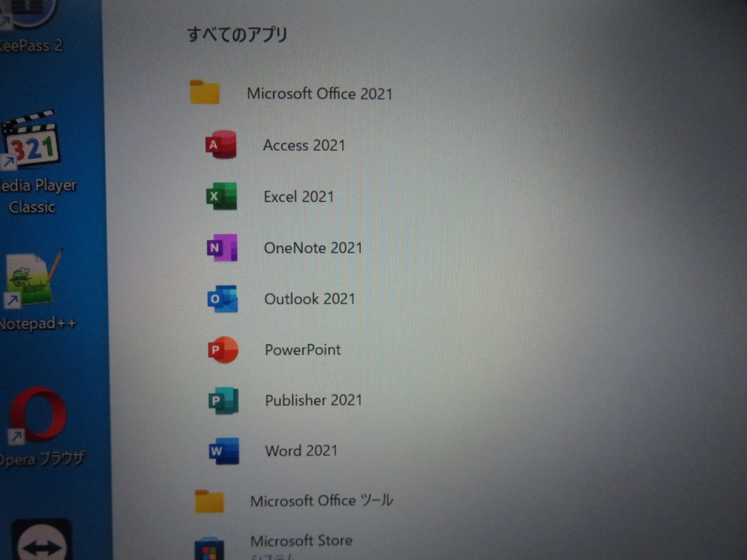
Task: Click the KeePass 2 label text
Action: [x=31, y=45]
